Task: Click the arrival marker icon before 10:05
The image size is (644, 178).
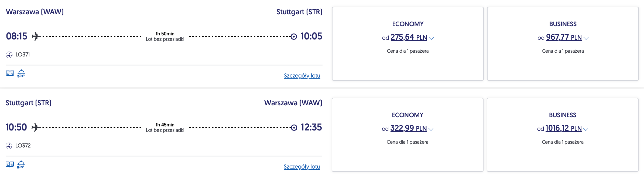Action: [294, 36]
